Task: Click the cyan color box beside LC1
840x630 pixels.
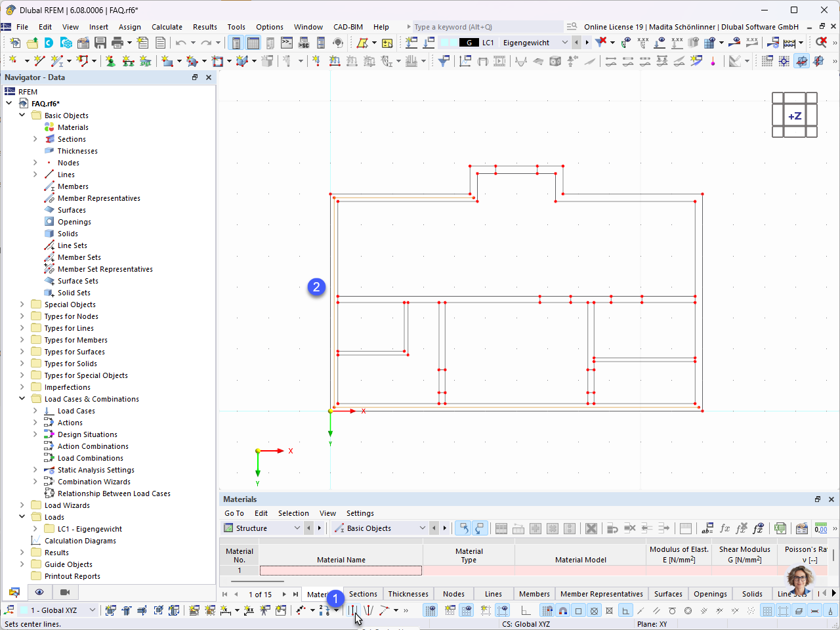Action: [449, 43]
